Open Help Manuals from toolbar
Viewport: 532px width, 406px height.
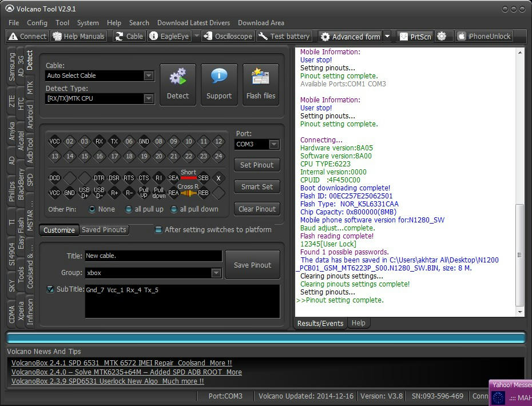tap(79, 36)
